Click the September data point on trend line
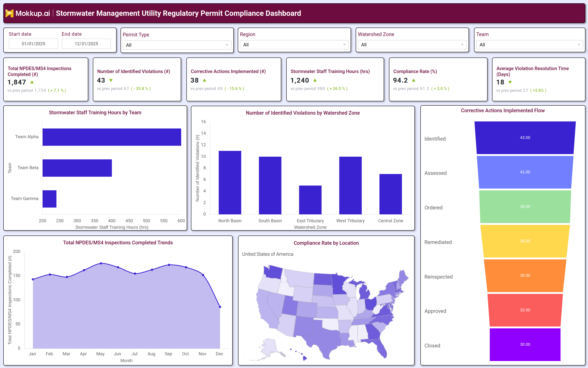Screen dimensions: 588x368 [x=169, y=265]
